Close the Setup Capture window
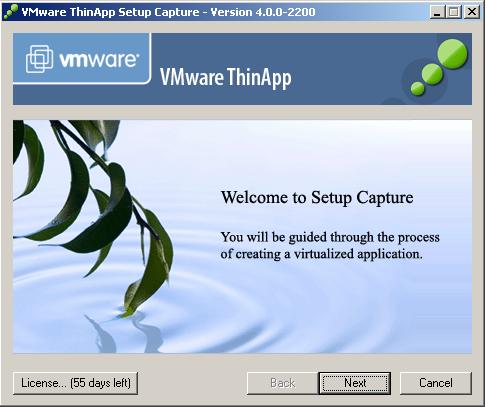The width and height of the screenshot is (486, 407). [472, 12]
